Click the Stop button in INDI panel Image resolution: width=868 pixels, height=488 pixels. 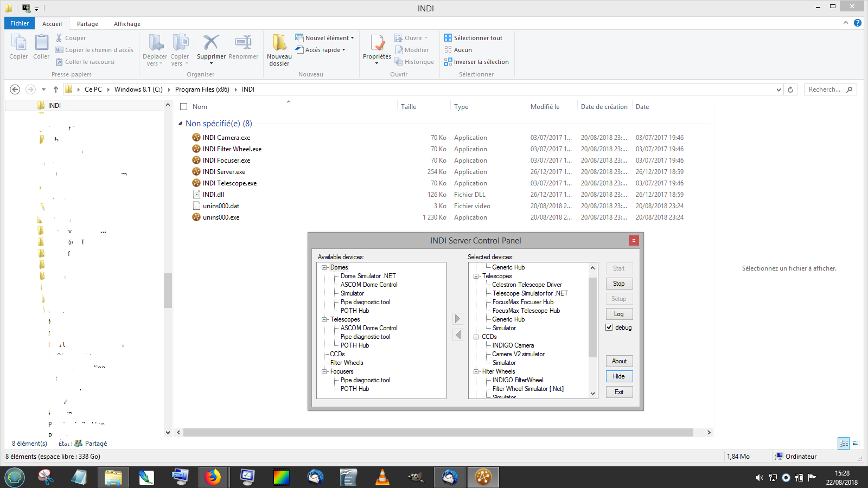click(x=619, y=284)
